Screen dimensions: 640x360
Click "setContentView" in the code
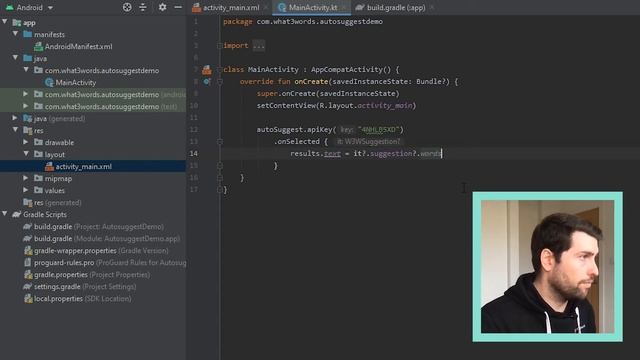pos(286,106)
